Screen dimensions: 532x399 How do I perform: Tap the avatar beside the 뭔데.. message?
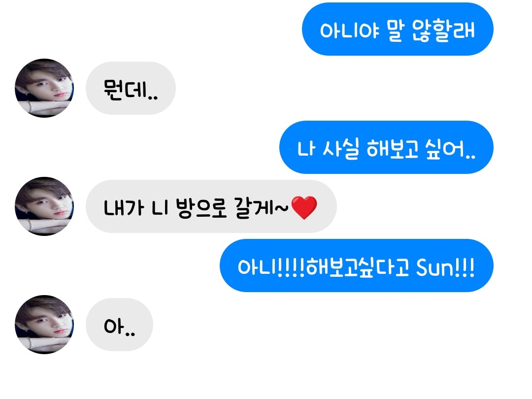pos(44,88)
